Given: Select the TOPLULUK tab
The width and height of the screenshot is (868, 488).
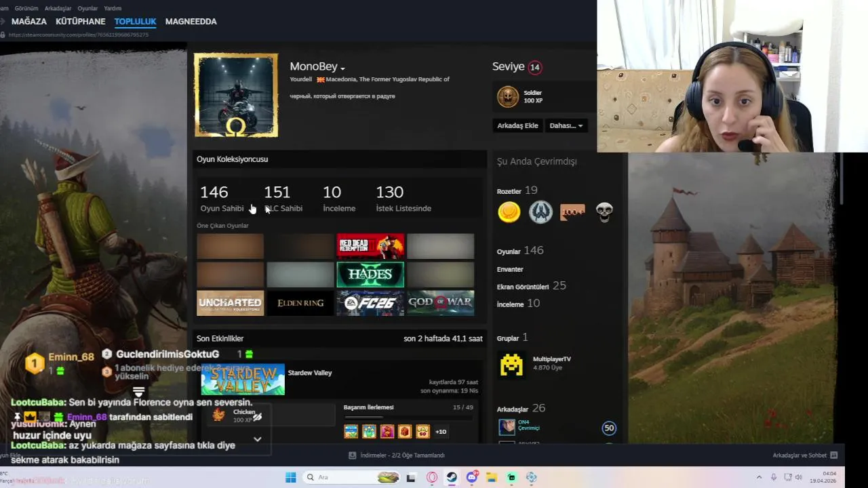Looking at the screenshot, I should click(x=136, y=22).
